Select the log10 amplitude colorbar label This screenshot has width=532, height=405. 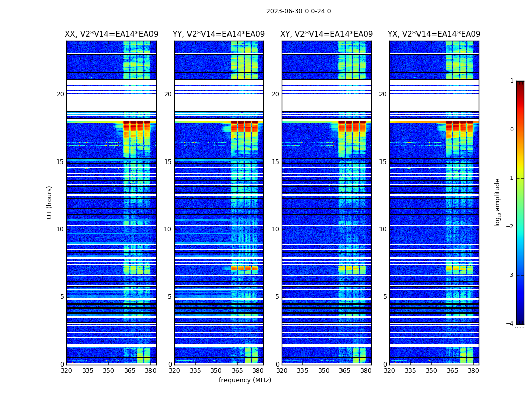(498, 202)
